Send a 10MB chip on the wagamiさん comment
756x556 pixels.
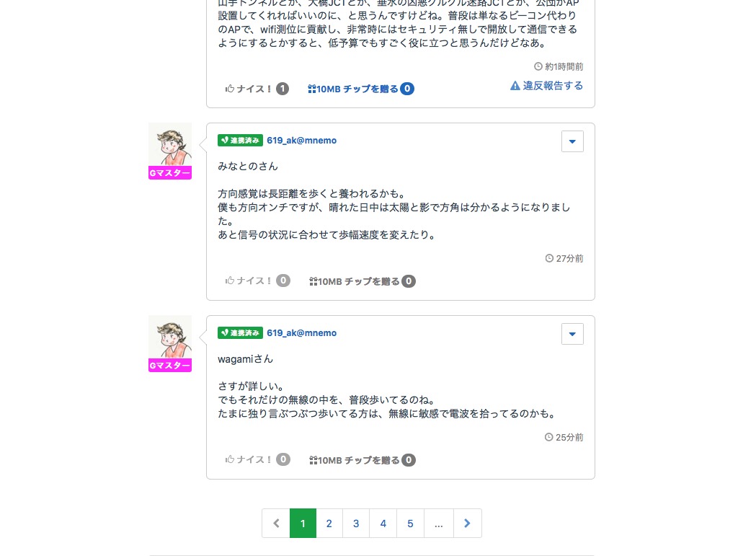(x=354, y=459)
